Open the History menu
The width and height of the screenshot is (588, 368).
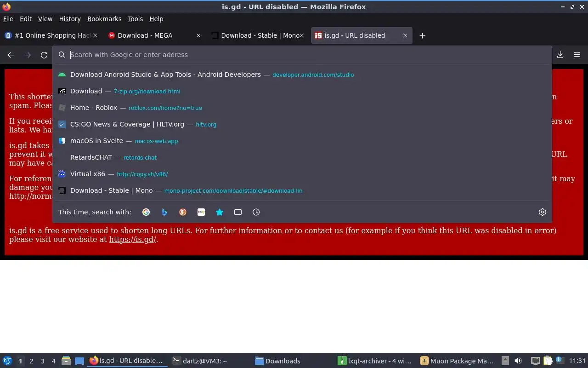coord(70,19)
